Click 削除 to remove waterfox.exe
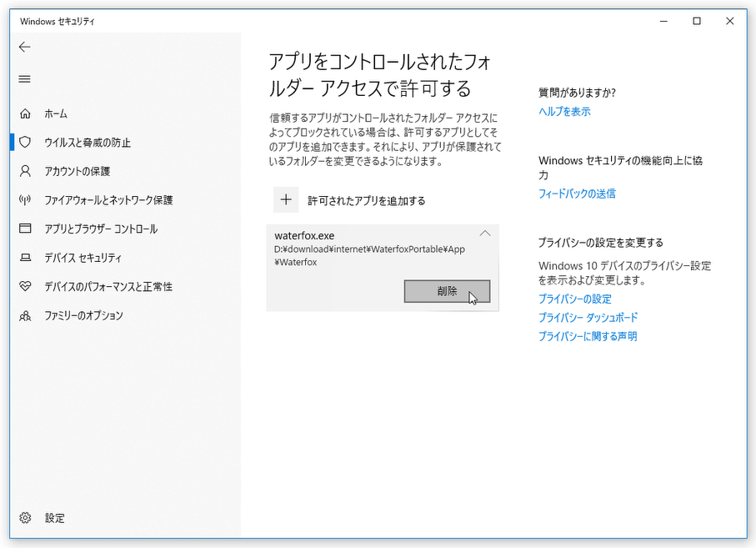This screenshot has height=548, width=756. [447, 291]
